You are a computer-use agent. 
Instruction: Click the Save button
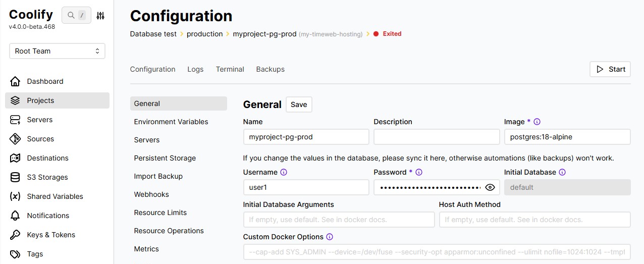(x=299, y=104)
